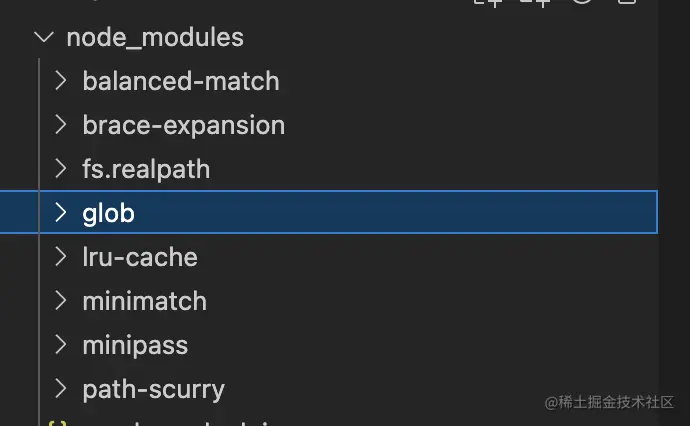The image size is (690, 426).
Task: Click the glob folder label
Action: point(108,213)
